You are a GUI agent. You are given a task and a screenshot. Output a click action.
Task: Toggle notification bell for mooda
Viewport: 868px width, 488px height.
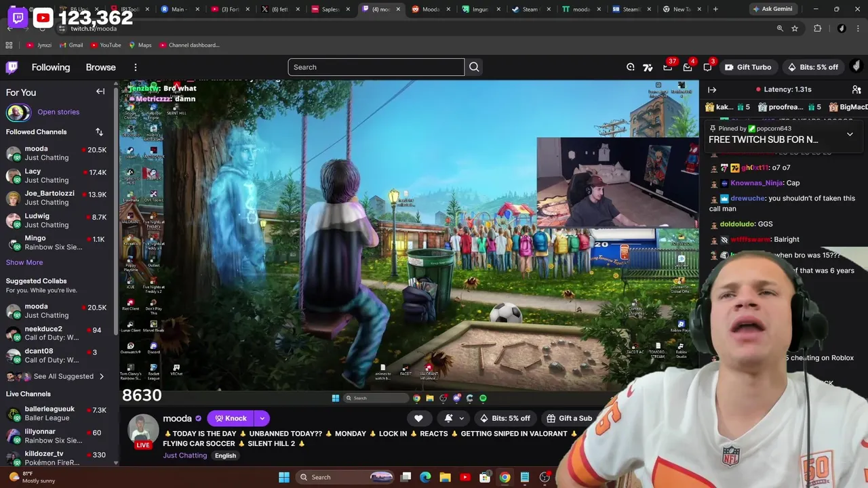[x=448, y=418]
